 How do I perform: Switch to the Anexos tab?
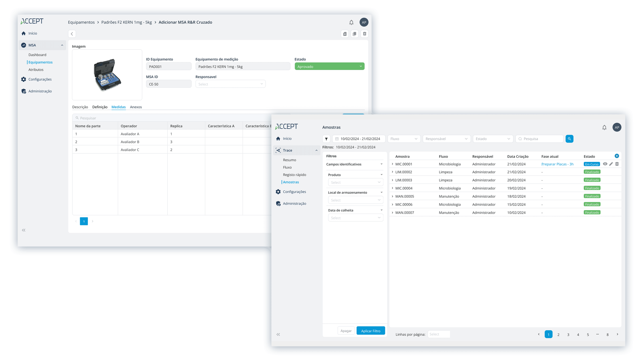pyautogui.click(x=136, y=107)
